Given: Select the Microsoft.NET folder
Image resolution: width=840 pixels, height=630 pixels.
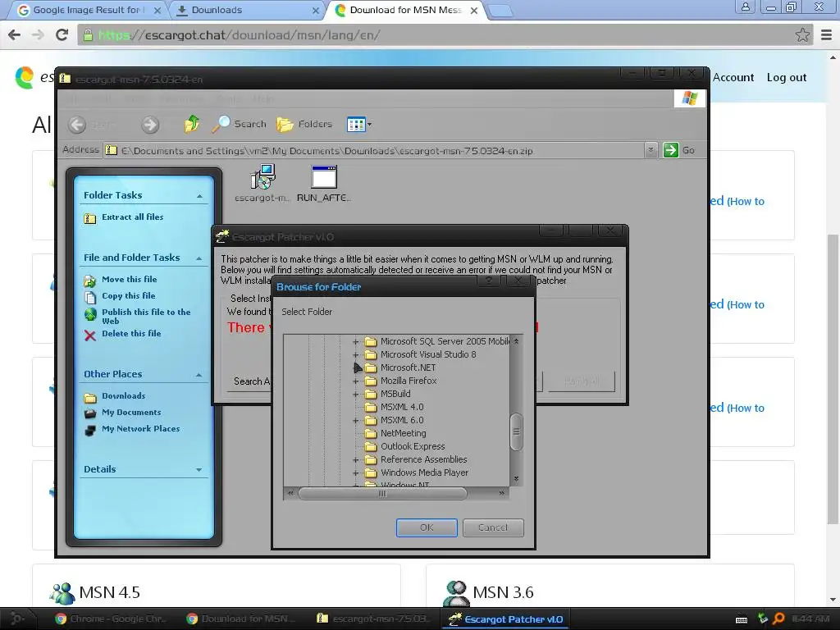Looking at the screenshot, I should pyautogui.click(x=408, y=367).
